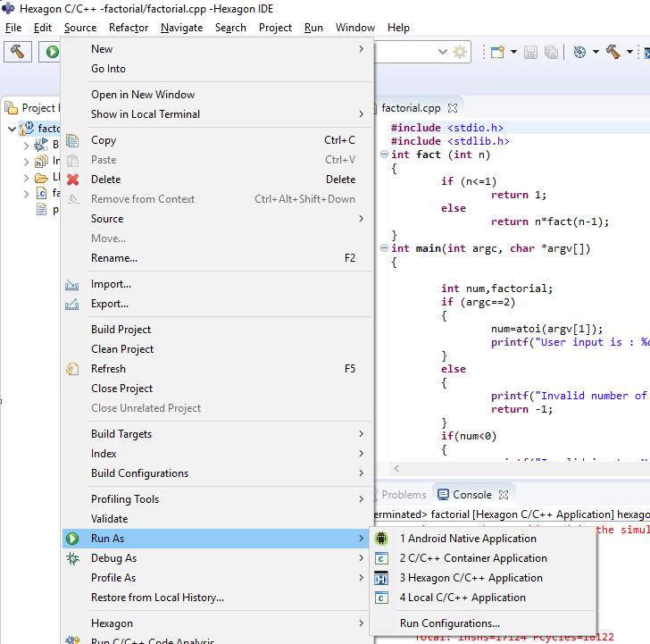The image size is (650, 644).
Task: Click the Save All icon
Action: tap(552, 52)
